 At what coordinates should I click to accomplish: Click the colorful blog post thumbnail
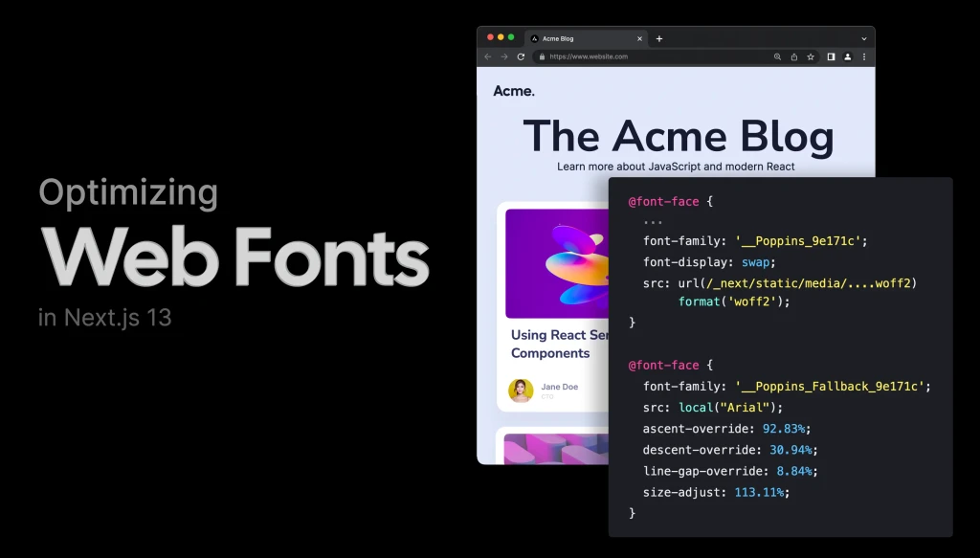click(x=557, y=264)
